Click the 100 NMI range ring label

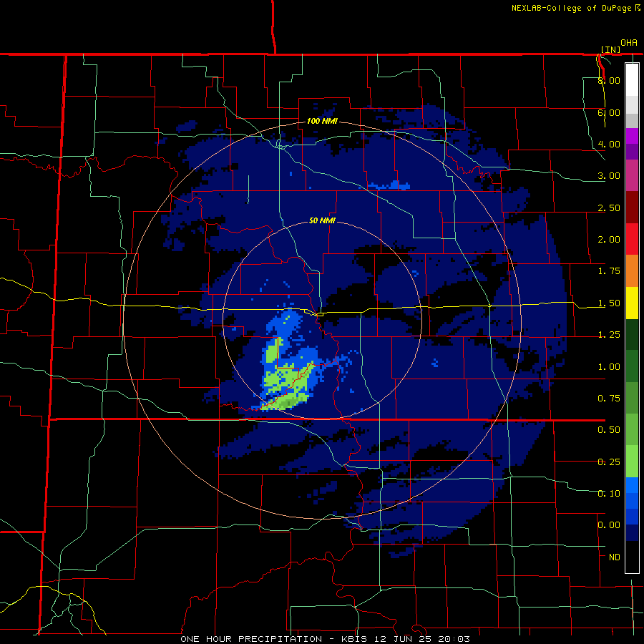click(x=323, y=121)
